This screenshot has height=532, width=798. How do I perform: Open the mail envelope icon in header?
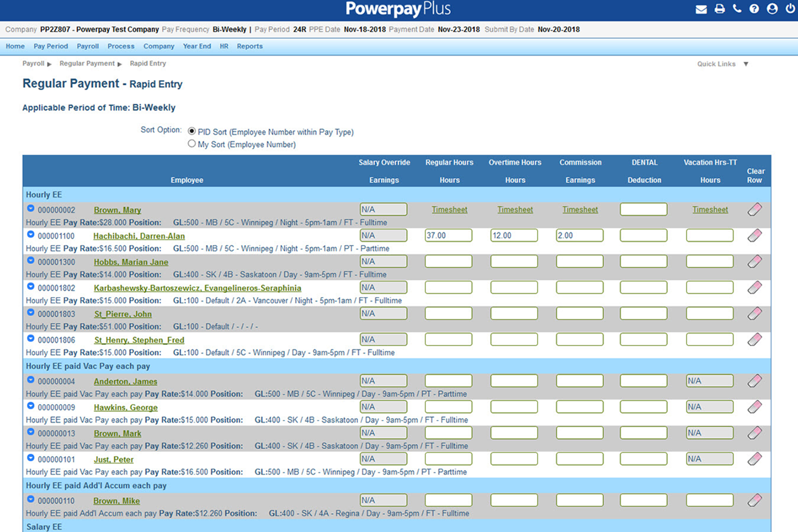click(701, 9)
